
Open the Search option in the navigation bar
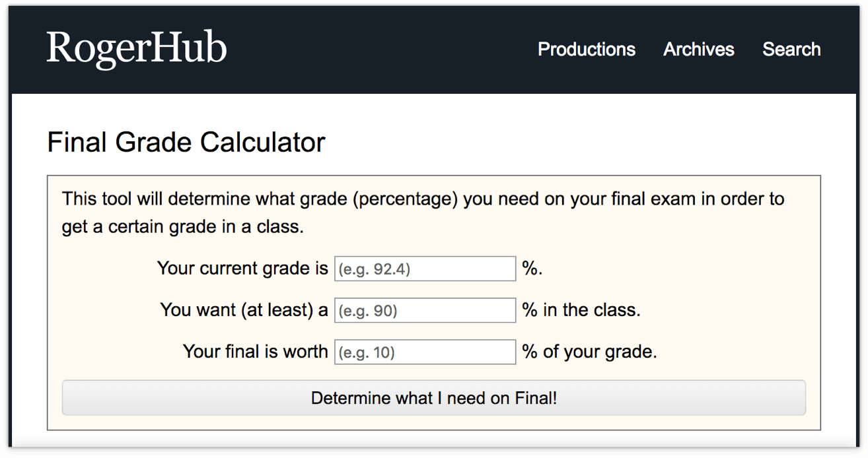click(791, 49)
